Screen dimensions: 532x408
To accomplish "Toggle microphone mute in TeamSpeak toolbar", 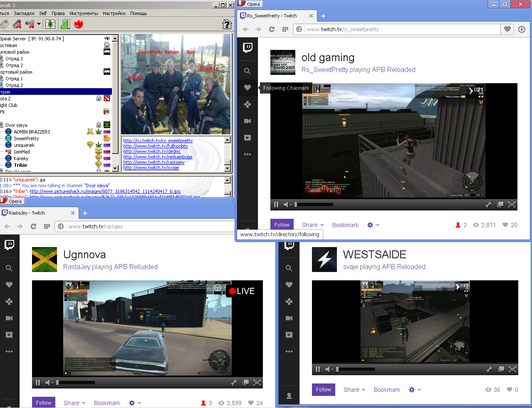I will (x=17, y=24).
